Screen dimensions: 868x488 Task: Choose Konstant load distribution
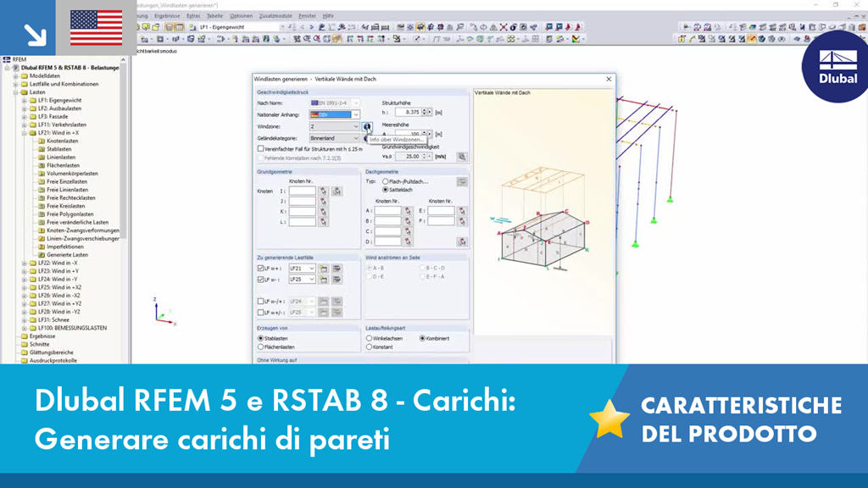click(370, 347)
